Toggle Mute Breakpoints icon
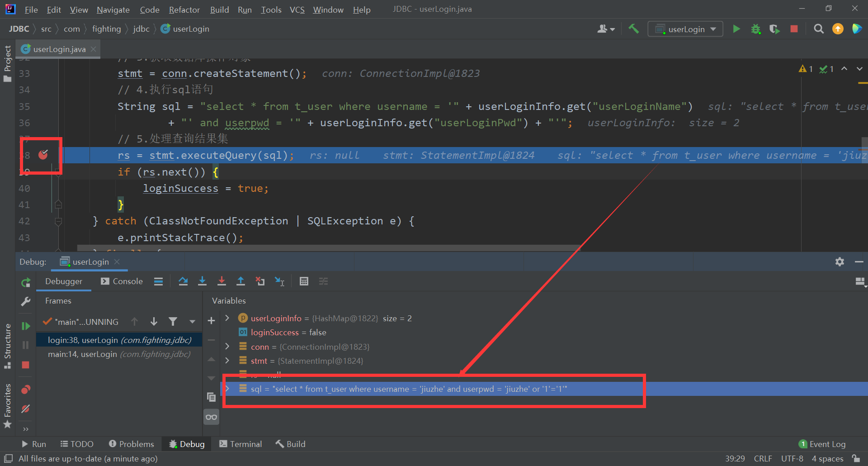This screenshot has width=868, height=466. (x=26, y=409)
